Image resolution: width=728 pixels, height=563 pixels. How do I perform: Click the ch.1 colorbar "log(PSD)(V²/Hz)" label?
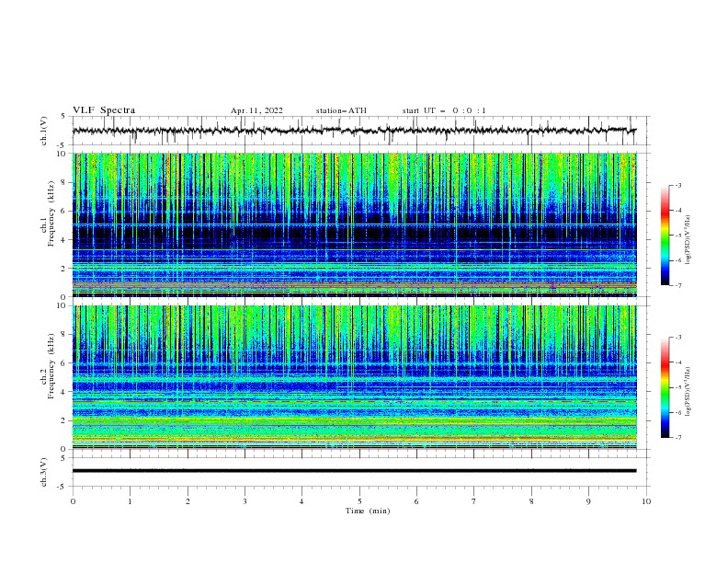(688, 240)
